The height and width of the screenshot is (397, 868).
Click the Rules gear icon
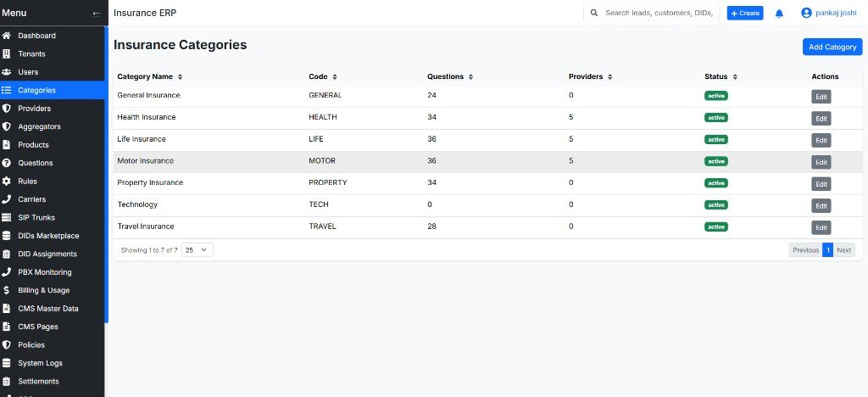click(7, 181)
